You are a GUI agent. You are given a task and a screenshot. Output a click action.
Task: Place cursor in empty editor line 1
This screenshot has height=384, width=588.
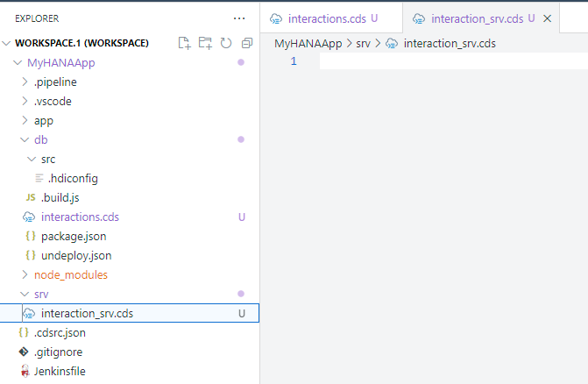[x=454, y=61]
